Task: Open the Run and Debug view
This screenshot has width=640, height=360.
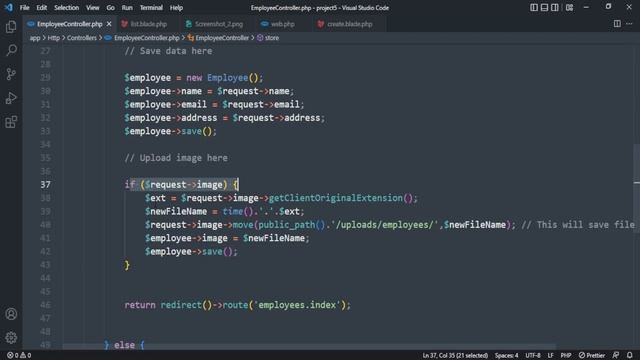Action: click(11, 98)
